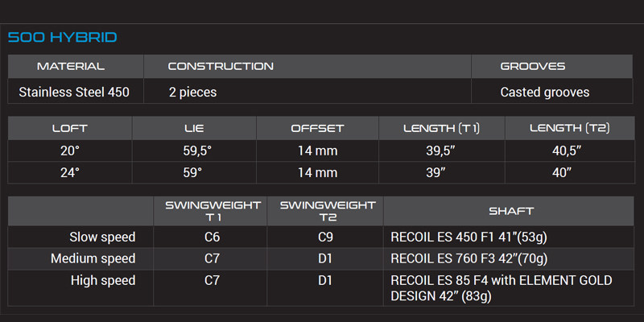Select the Casted grooves cell

tap(545, 92)
